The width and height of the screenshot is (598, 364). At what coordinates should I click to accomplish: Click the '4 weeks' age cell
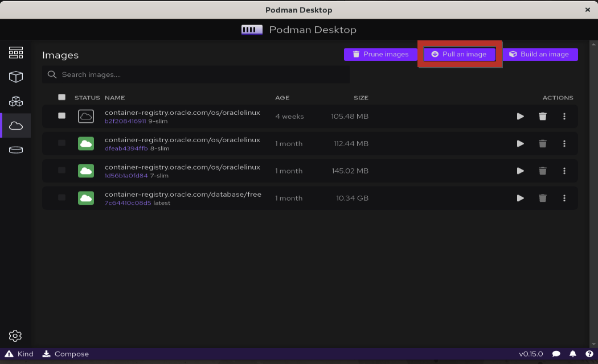coord(289,117)
